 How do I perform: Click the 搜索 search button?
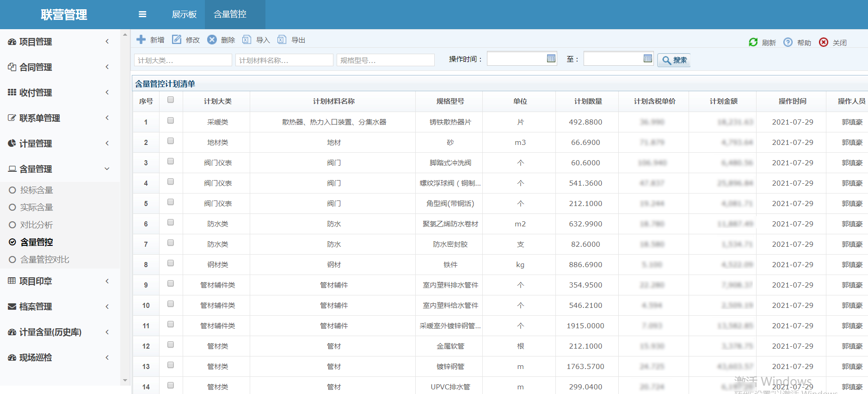click(x=674, y=60)
